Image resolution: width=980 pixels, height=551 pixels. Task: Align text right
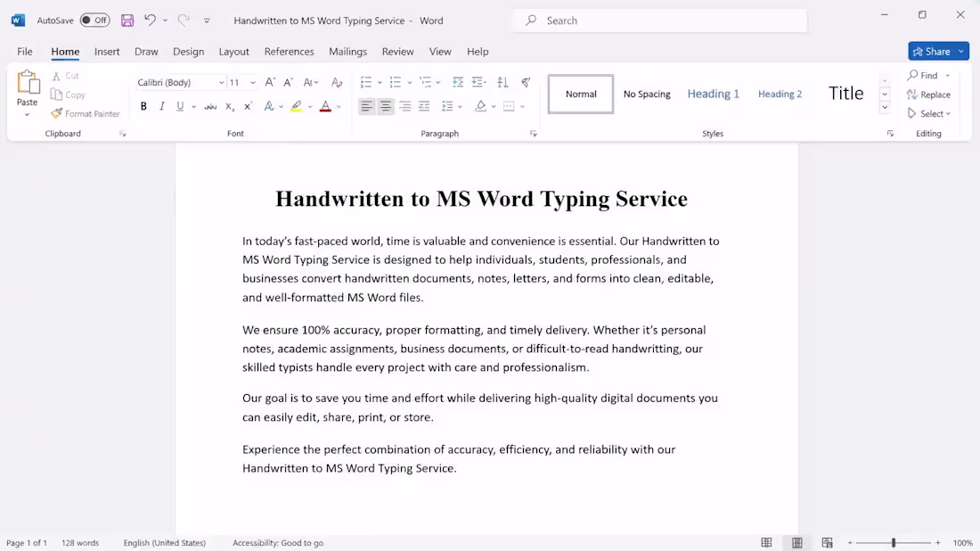405,106
